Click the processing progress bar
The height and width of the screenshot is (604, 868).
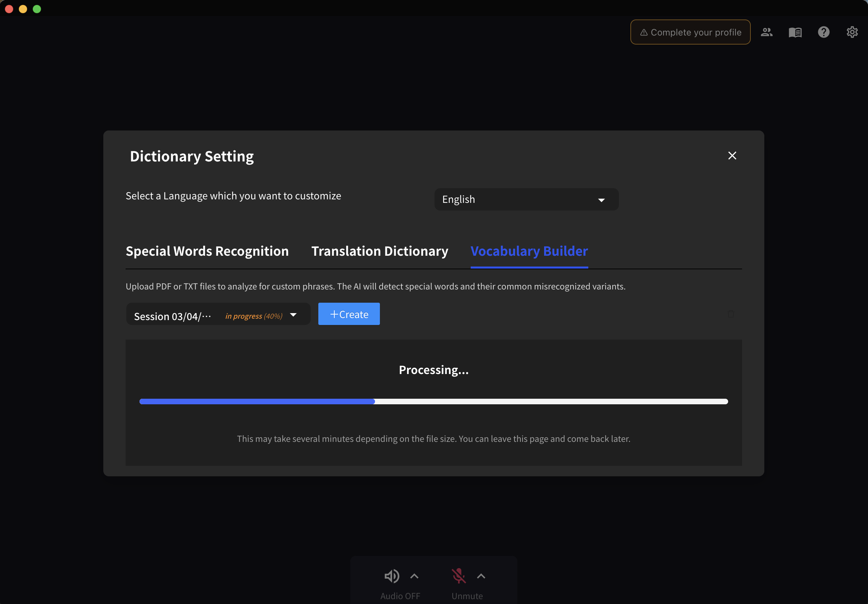coord(433,402)
